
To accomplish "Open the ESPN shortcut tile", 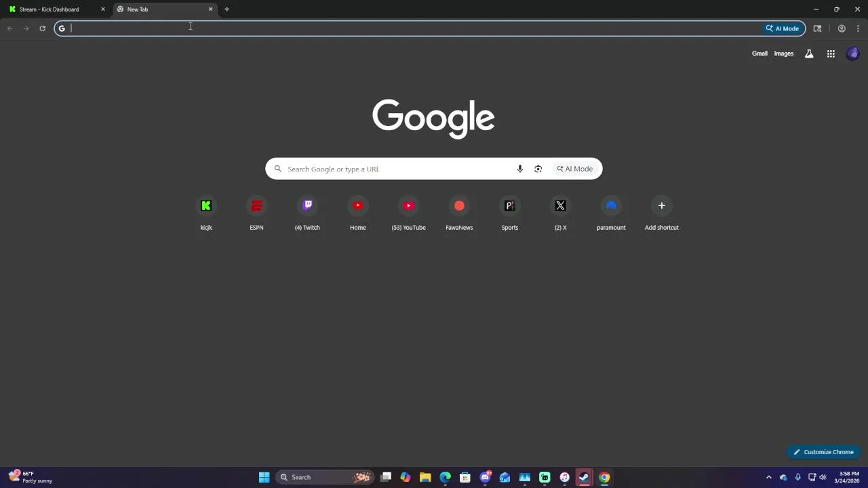I will [256, 213].
